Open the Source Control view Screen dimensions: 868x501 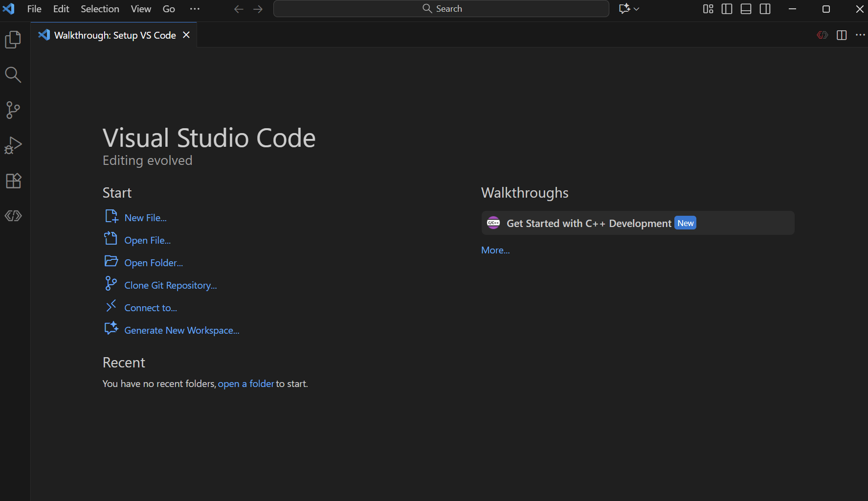(13, 110)
